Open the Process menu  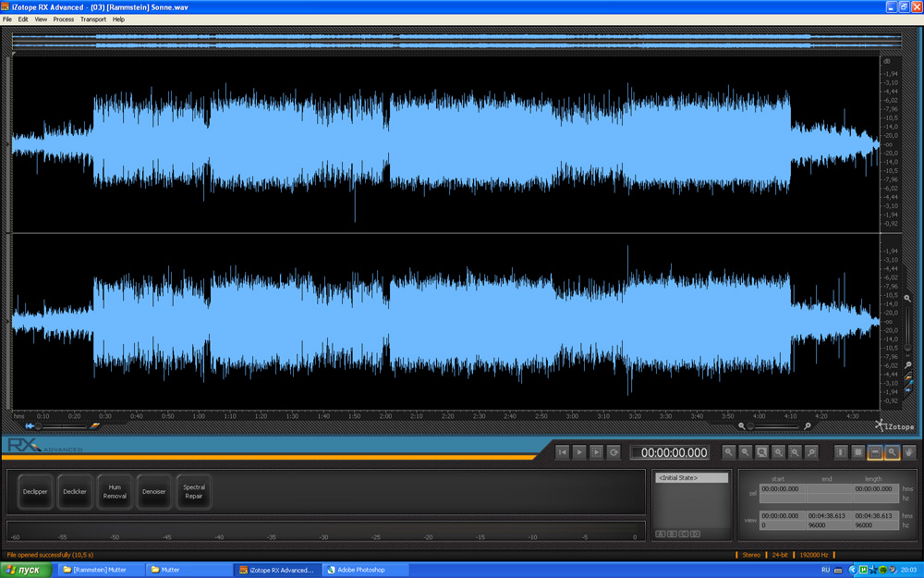(x=64, y=19)
